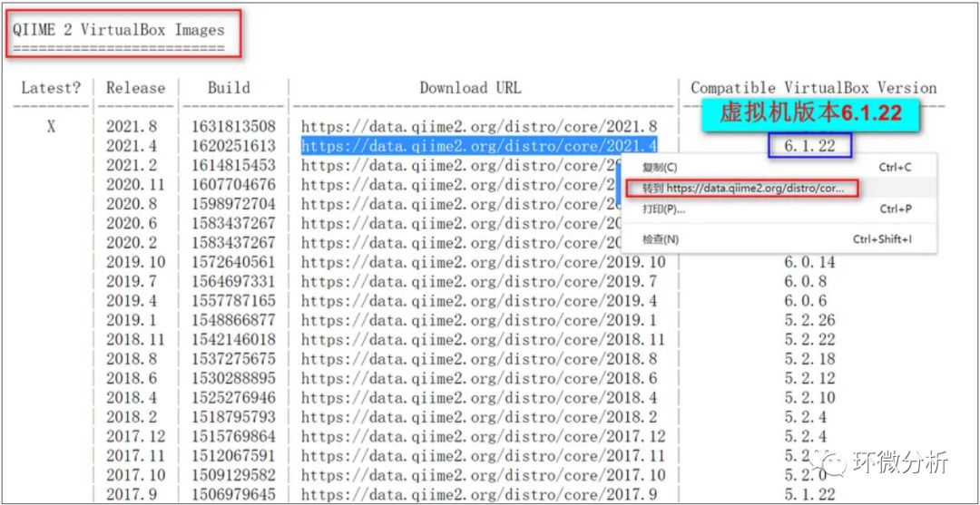Click the "Compatible VirtualBox Version" header
The image size is (980, 505).
pyautogui.click(x=814, y=88)
